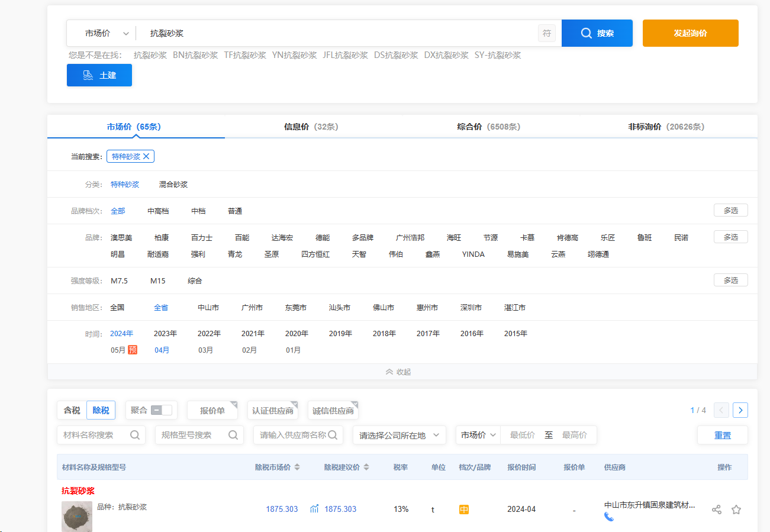Switch to 市场价（65条） tab
770x532 pixels.
tap(134, 127)
